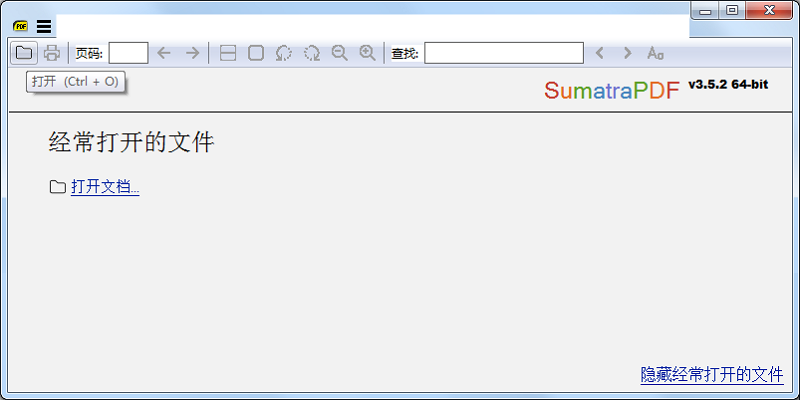Find previous match arrow

(x=600, y=53)
